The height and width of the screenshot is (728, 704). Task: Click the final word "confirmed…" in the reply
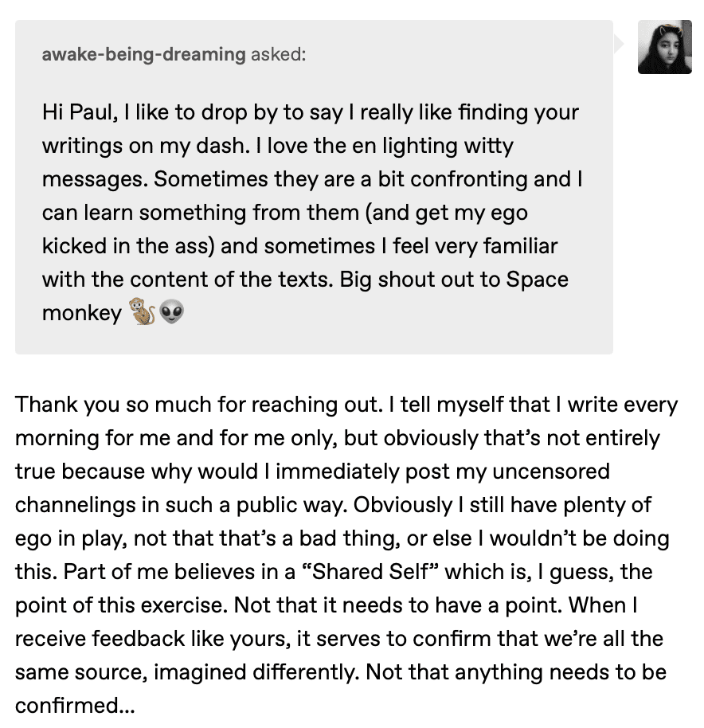tap(75, 706)
